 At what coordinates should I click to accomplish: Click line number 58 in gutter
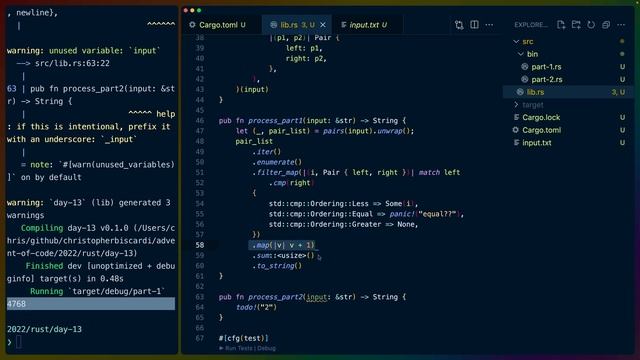[200, 245]
